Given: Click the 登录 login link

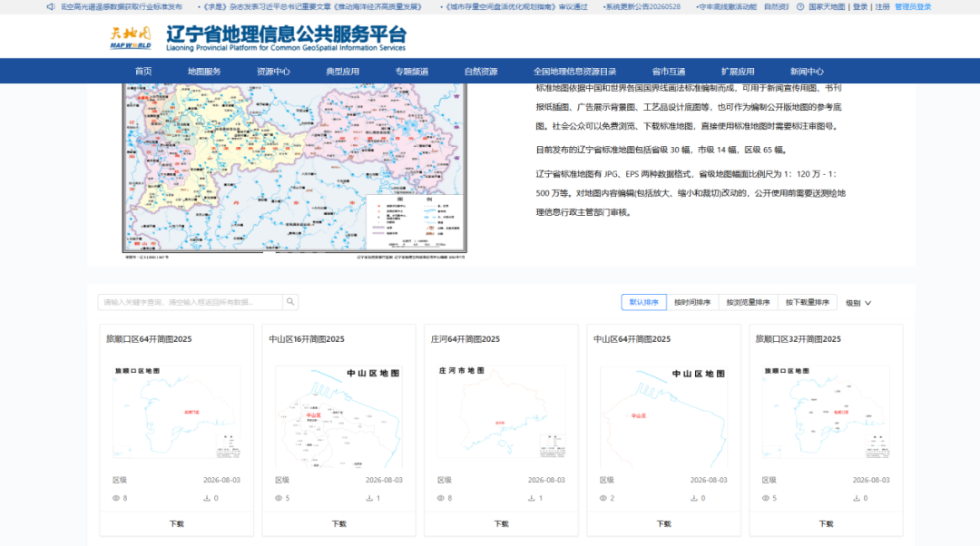Looking at the screenshot, I should (860, 7).
